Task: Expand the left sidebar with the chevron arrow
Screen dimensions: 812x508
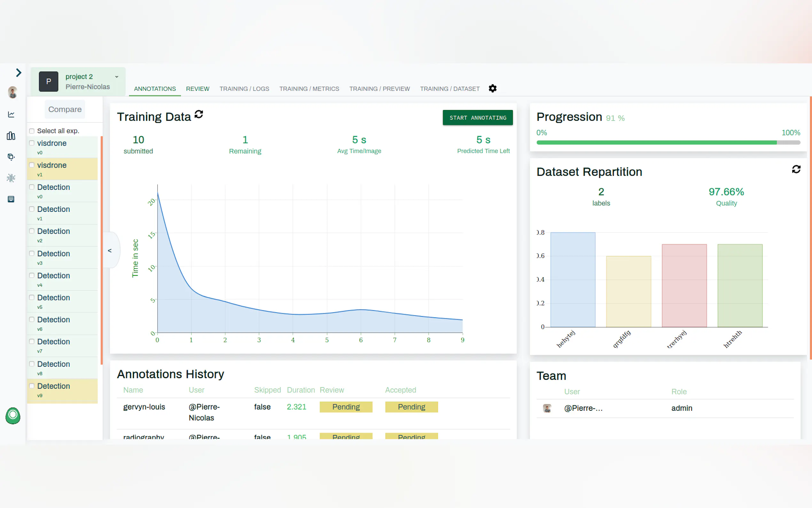Action: coord(19,73)
